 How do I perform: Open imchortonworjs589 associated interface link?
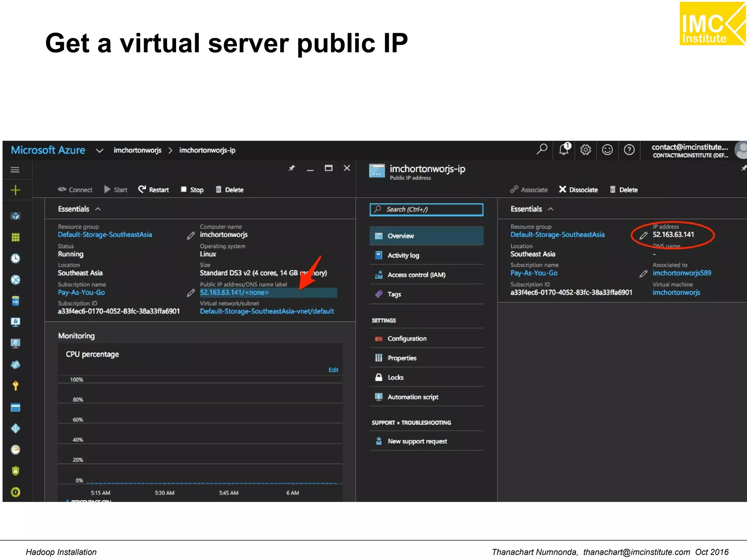pyautogui.click(x=682, y=273)
